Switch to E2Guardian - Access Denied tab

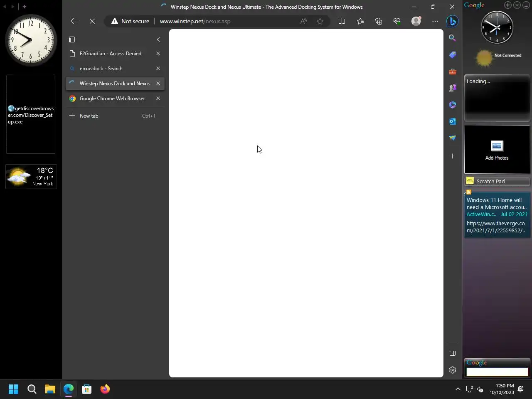(x=111, y=54)
